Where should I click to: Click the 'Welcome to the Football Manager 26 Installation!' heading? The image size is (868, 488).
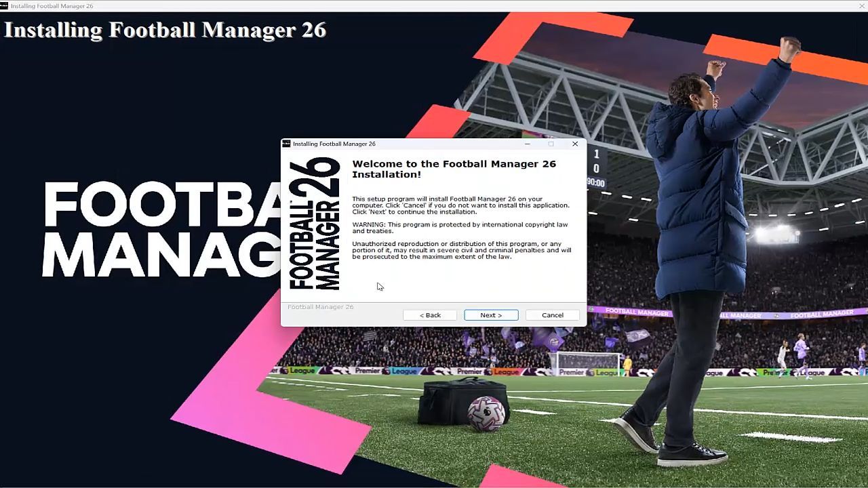click(x=454, y=169)
